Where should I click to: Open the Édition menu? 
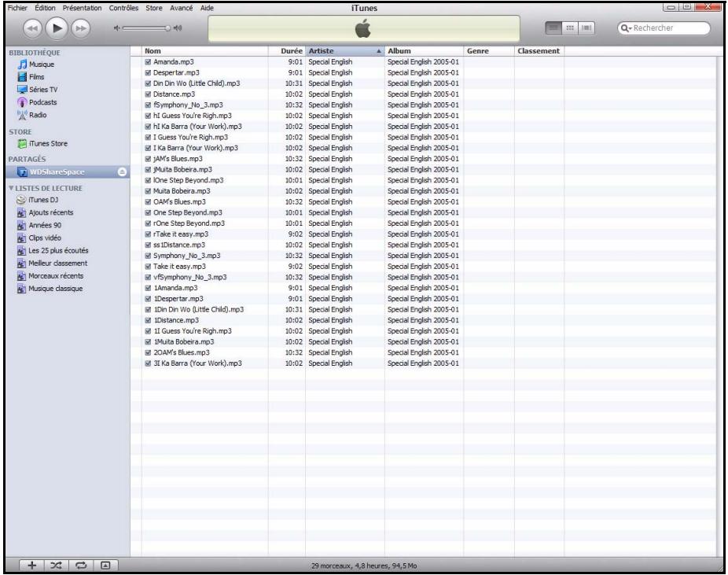(x=45, y=8)
